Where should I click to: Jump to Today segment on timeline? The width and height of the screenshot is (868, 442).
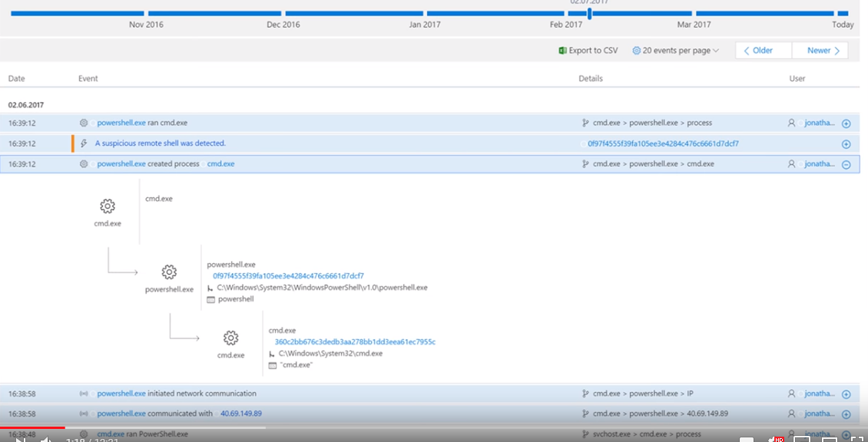click(x=843, y=13)
